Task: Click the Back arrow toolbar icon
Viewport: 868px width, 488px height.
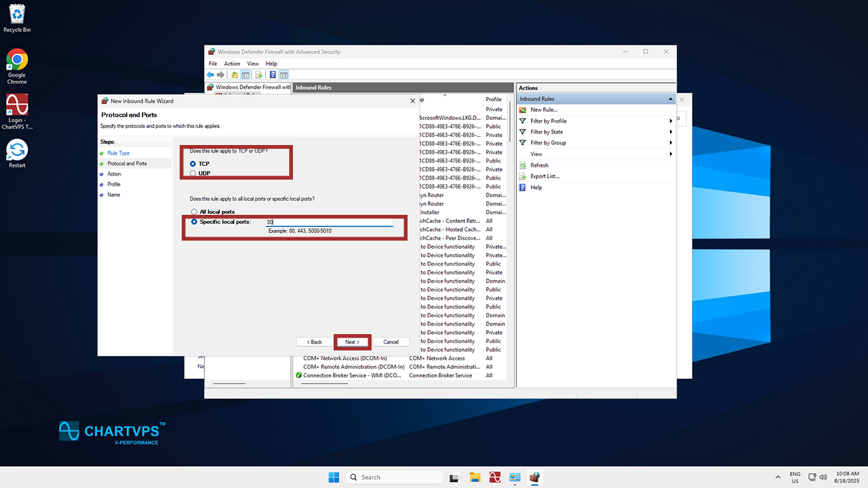Action: point(210,75)
